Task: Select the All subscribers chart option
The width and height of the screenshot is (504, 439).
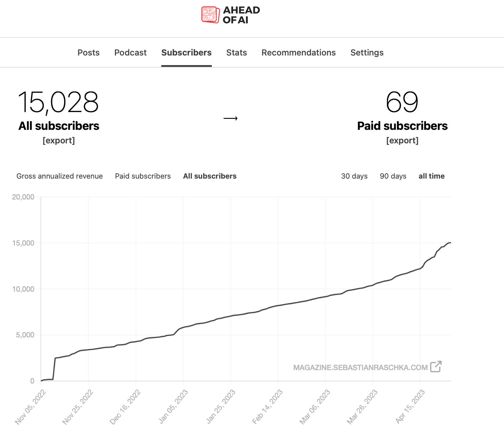Action: (210, 176)
